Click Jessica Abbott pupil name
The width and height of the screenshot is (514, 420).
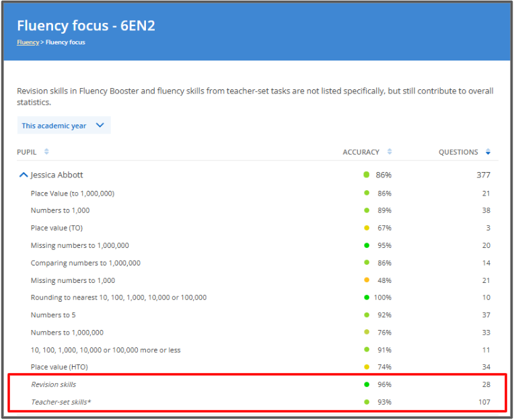(57, 175)
